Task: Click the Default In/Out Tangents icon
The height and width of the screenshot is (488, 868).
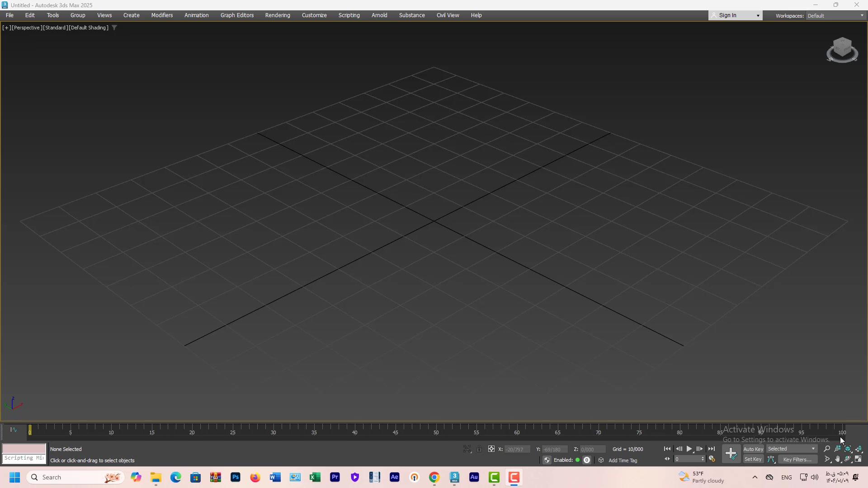Action: [772, 460]
